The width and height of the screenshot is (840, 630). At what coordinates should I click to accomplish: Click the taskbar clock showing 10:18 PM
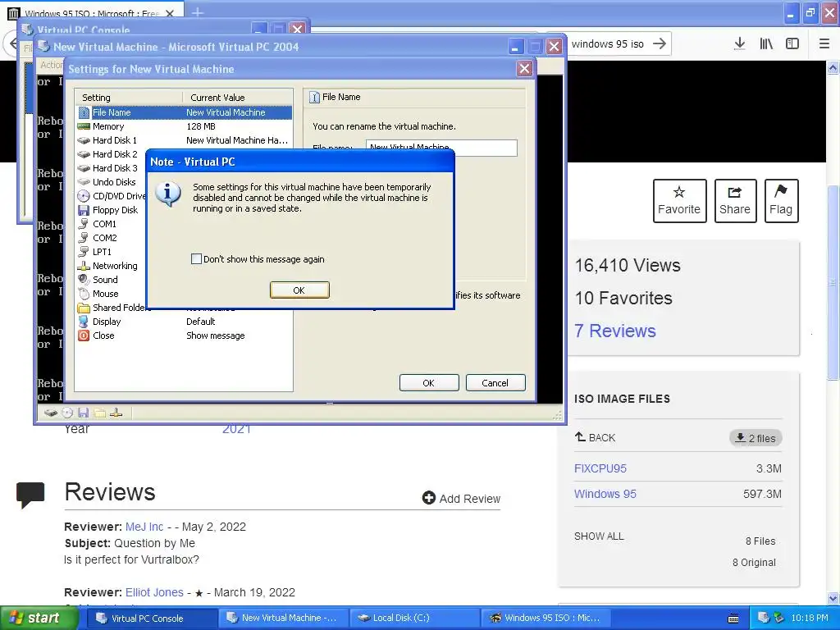click(810, 619)
